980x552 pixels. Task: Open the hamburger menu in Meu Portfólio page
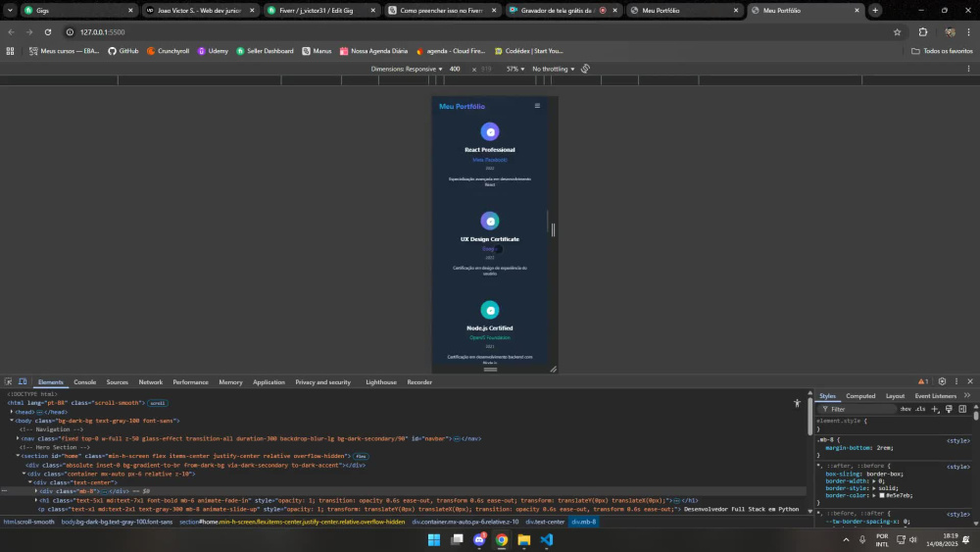537,106
